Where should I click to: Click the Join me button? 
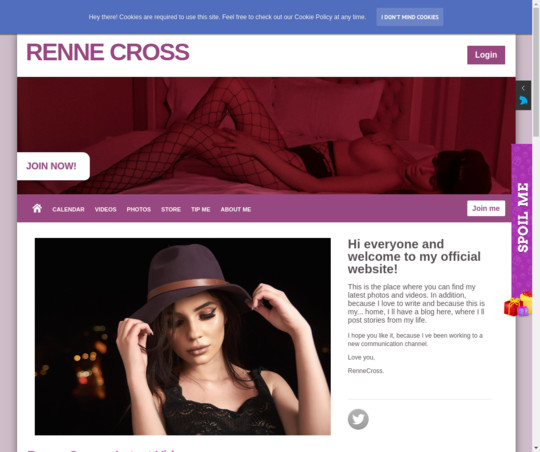point(486,208)
